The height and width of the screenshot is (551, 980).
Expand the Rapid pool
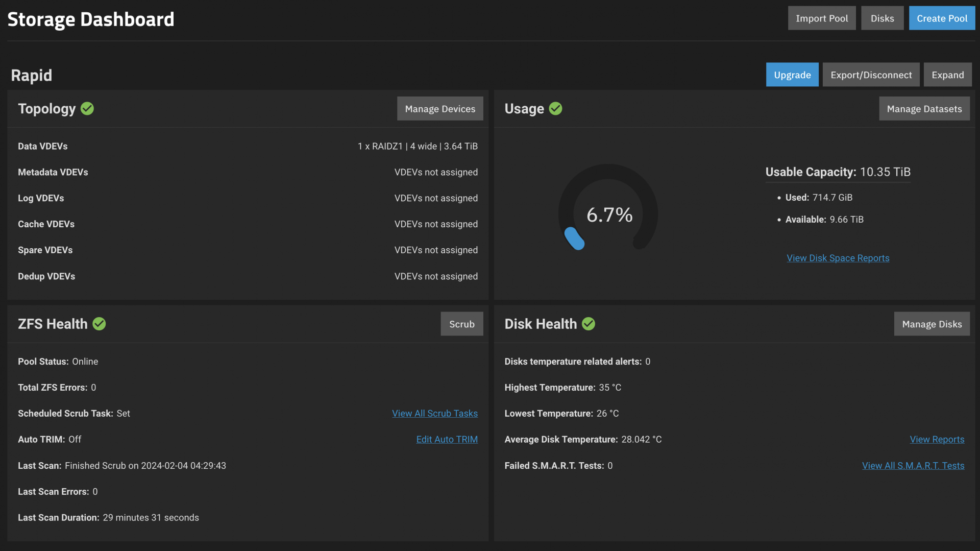(x=947, y=75)
